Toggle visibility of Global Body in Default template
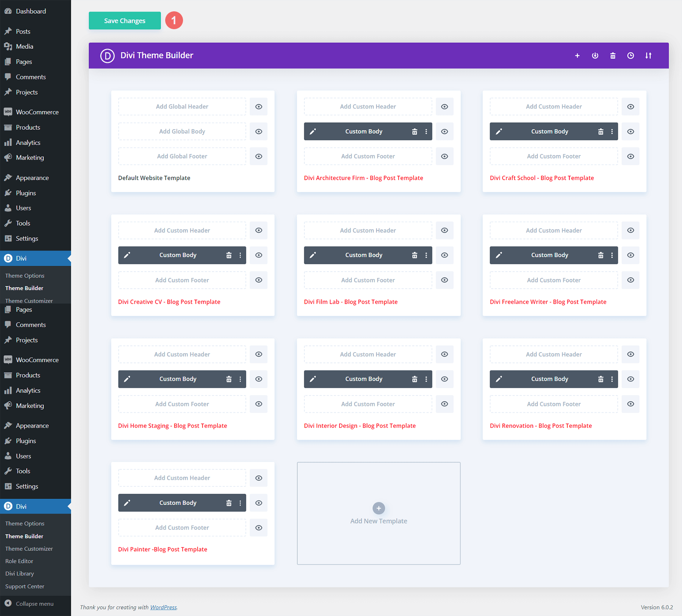The width and height of the screenshot is (682, 616). (259, 131)
